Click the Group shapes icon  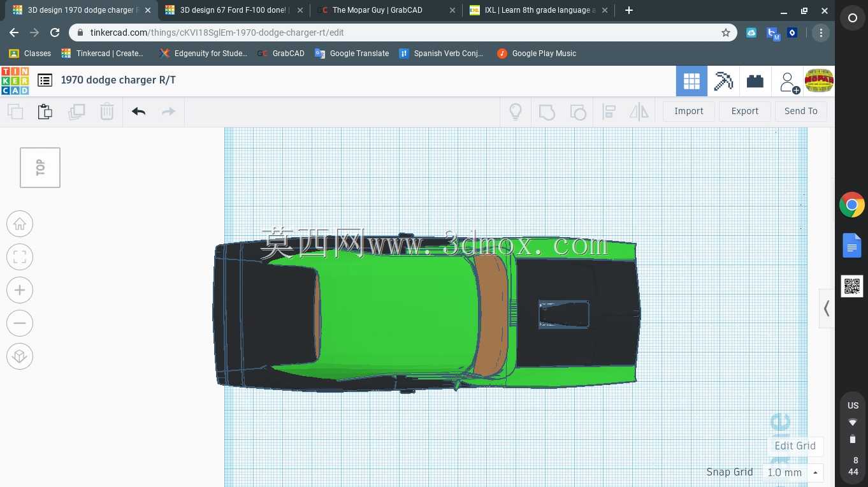(x=547, y=112)
